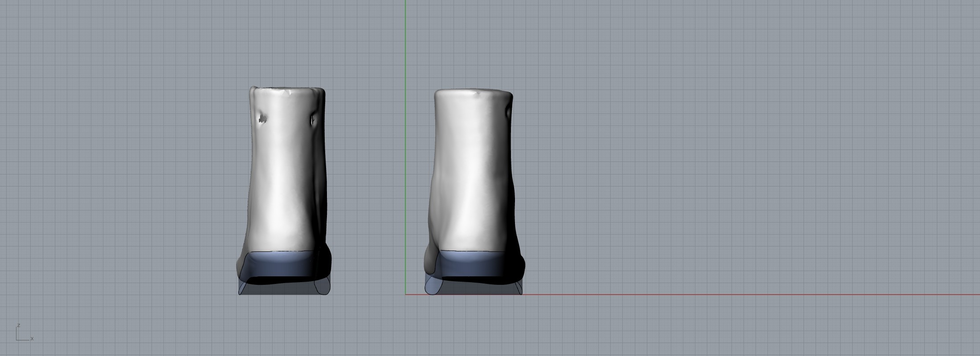Click the origin where red and green axes meet
980x356 pixels.
(405, 294)
